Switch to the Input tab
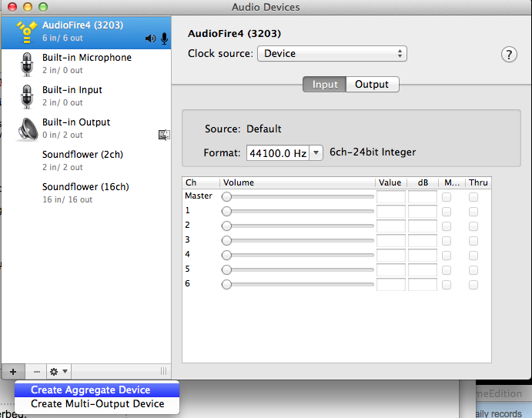The width and height of the screenshot is (532, 418). coord(325,84)
